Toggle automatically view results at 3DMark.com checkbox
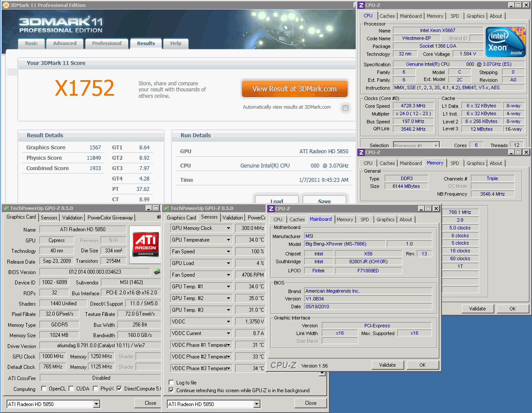This screenshot has height=413, width=532. (345, 108)
